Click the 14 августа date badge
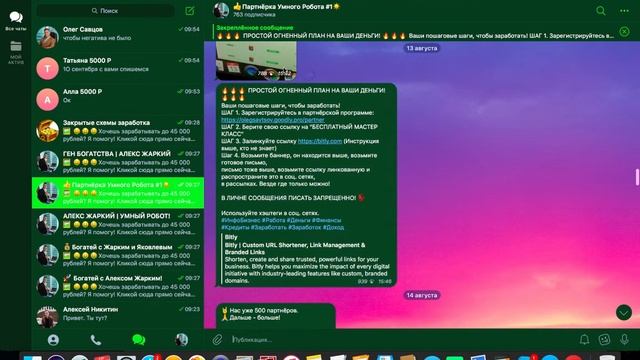This screenshot has width=640, height=360. (422, 295)
